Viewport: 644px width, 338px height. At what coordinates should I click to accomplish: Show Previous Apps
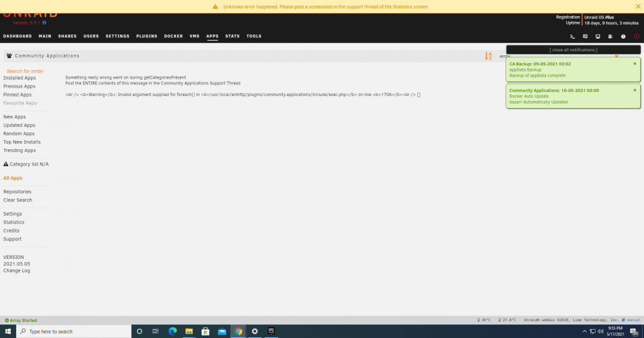(x=19, y=86)
